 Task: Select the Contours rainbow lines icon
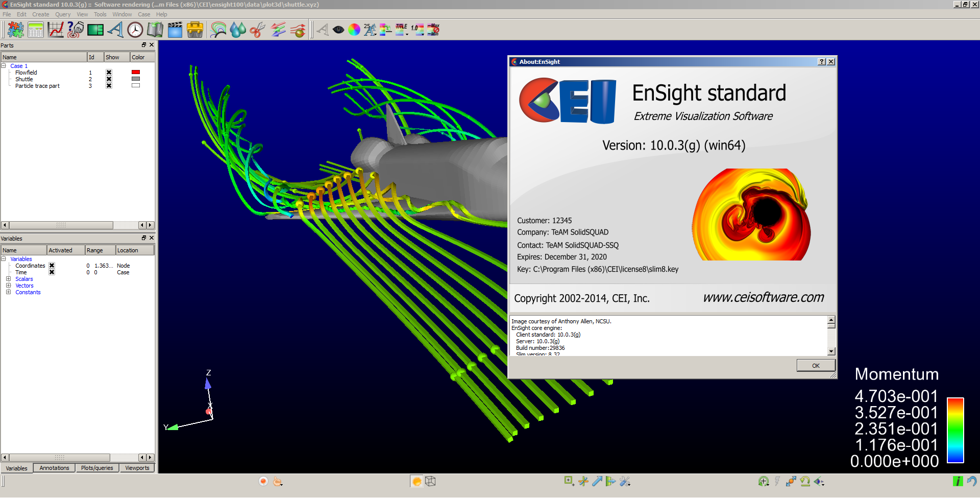[218, 30]
